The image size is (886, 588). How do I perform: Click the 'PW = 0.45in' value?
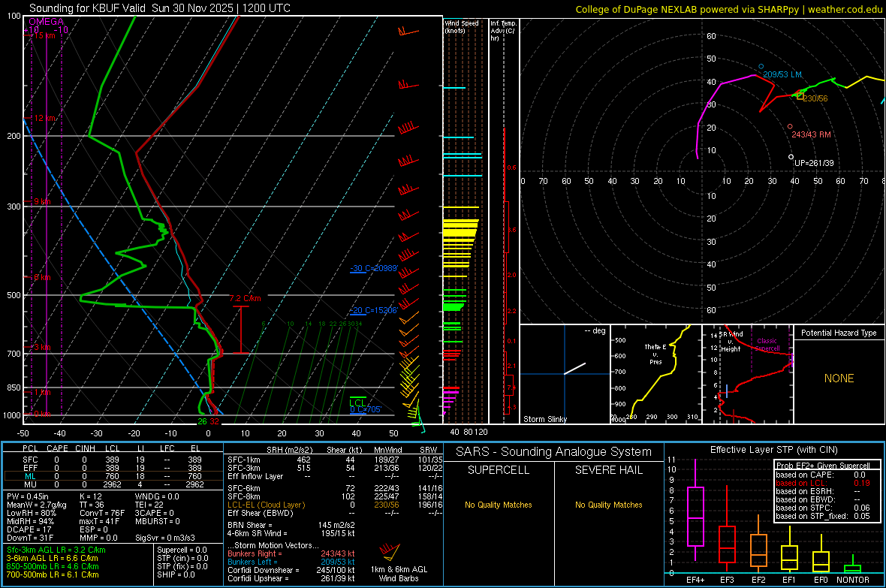pyautogui.click(x=28, y=496)
